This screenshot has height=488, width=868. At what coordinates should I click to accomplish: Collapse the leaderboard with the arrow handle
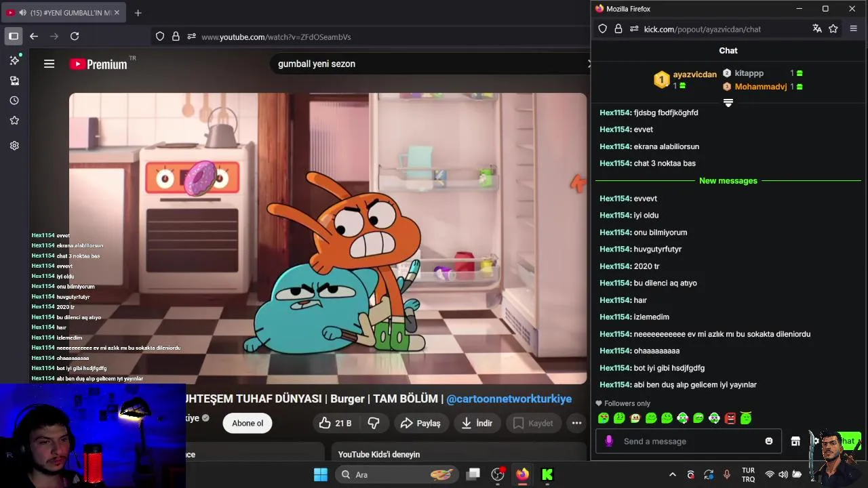728,103
